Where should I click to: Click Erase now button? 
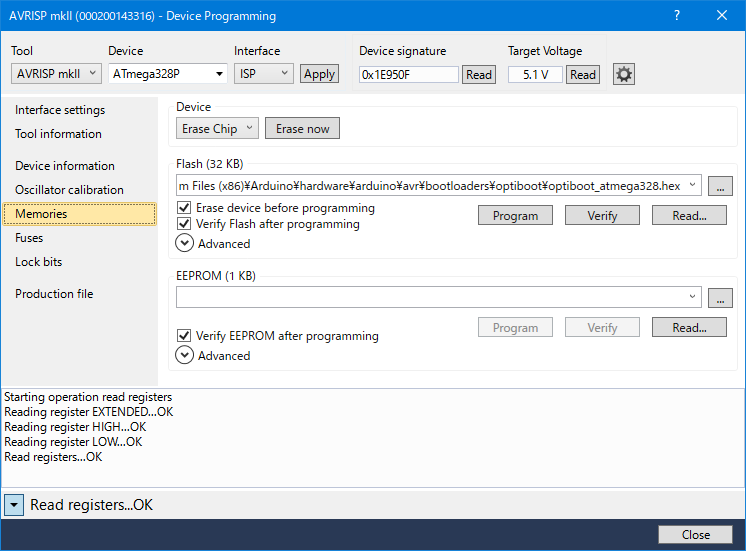point(303,128)
